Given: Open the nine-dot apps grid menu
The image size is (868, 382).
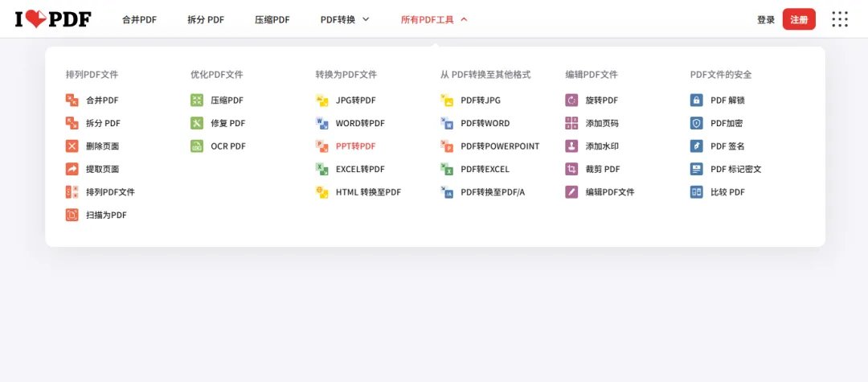Looking at the screenshot, I should click(x=840, y=19).
